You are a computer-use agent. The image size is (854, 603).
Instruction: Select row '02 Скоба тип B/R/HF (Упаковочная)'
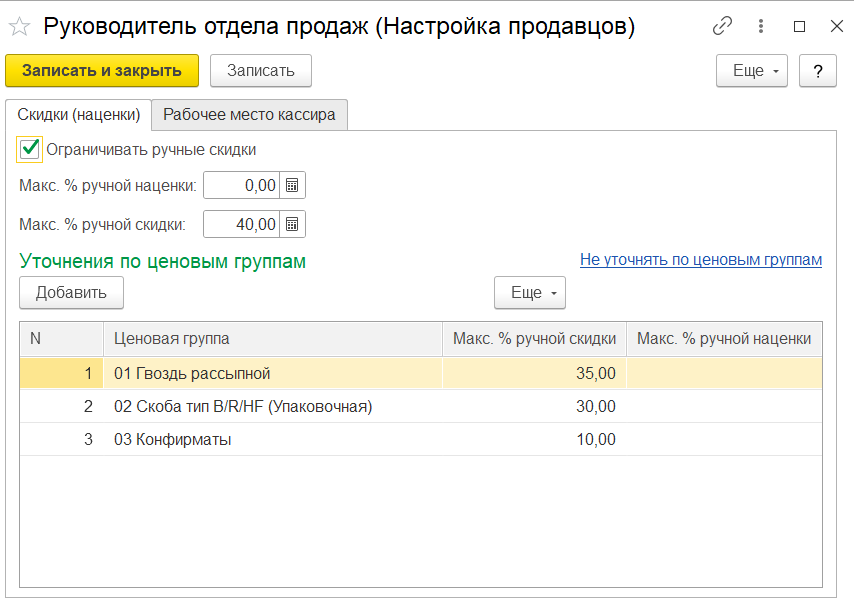coord(243,407)
